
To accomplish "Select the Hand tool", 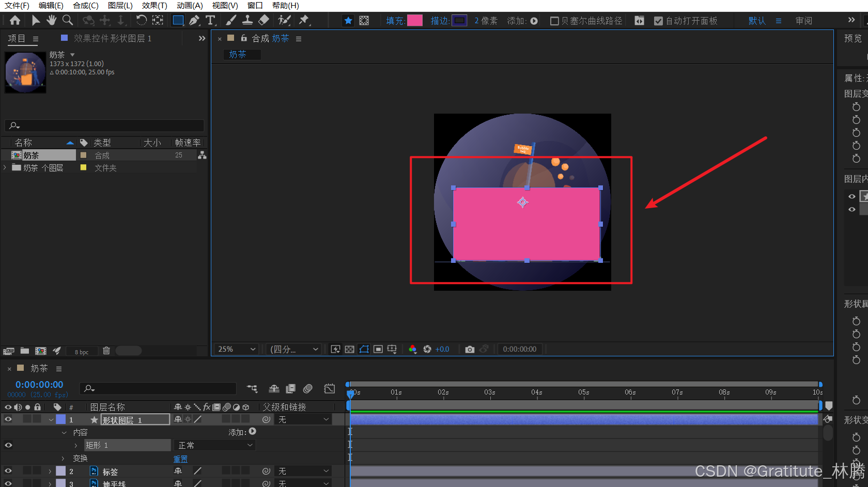I will coord(51,20).
